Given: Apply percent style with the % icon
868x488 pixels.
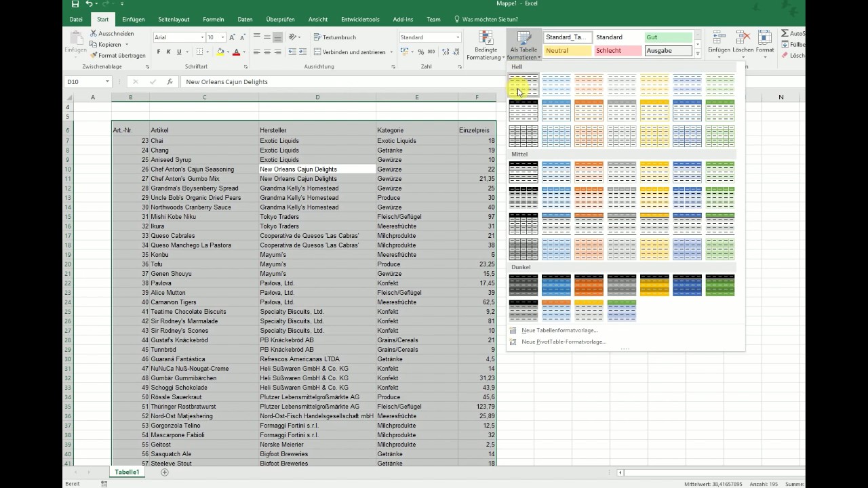Looking at the screenshot, I should point(421,52).
